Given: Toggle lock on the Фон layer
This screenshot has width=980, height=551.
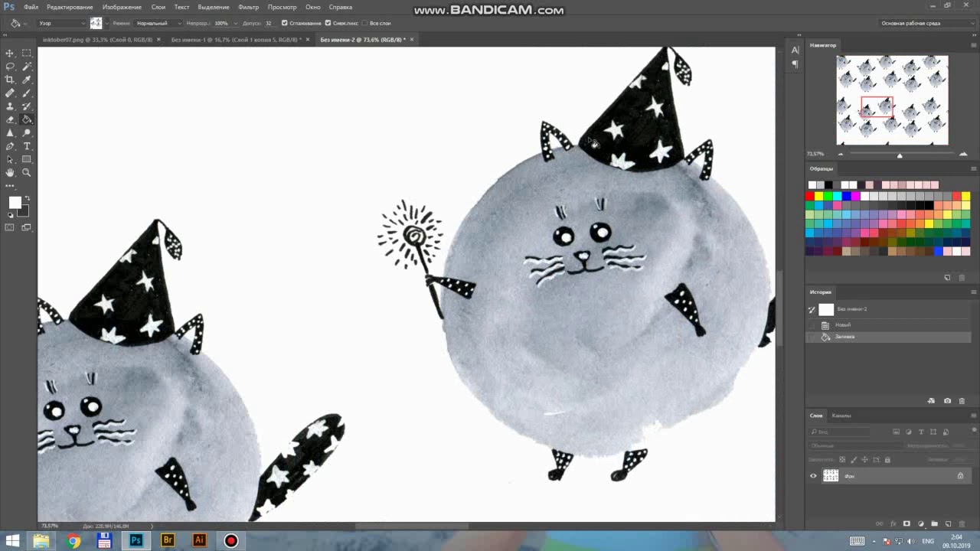Looking at the screenshot, I should click(960, 476).
